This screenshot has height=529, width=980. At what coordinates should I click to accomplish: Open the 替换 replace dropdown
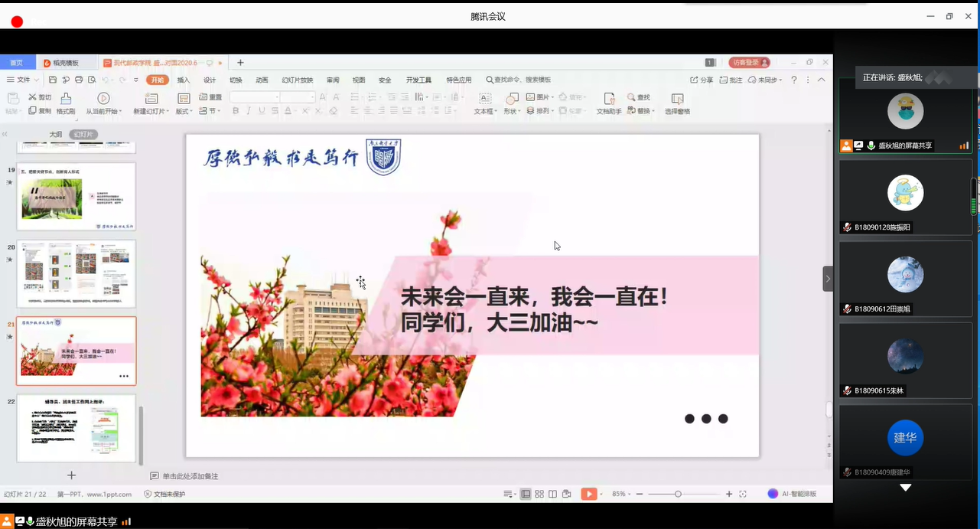[641, 111]
